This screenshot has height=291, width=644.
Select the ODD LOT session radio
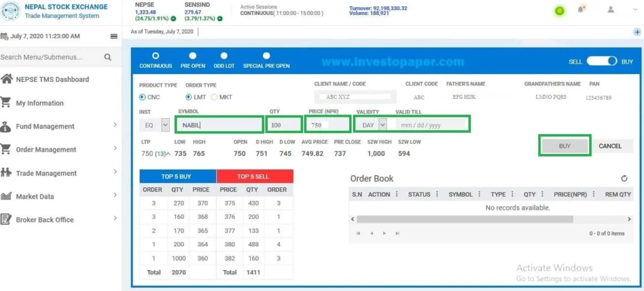pos(224,56)
